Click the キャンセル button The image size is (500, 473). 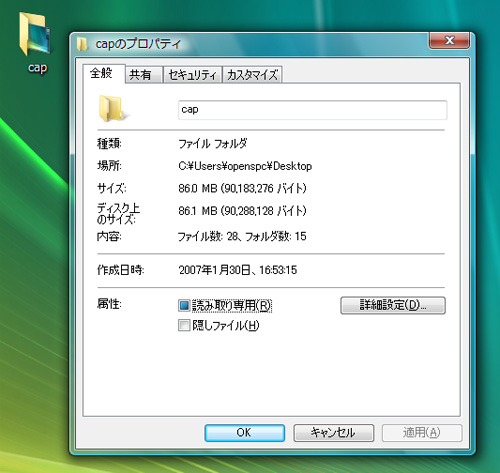point(333,433)
